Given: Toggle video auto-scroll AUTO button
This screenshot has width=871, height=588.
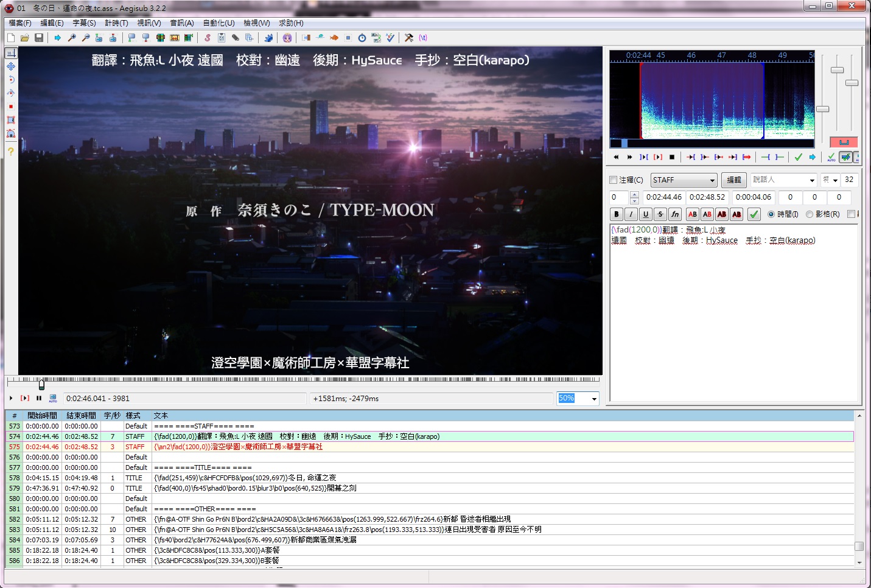Looking at the screenshot, I should (53, 398).
